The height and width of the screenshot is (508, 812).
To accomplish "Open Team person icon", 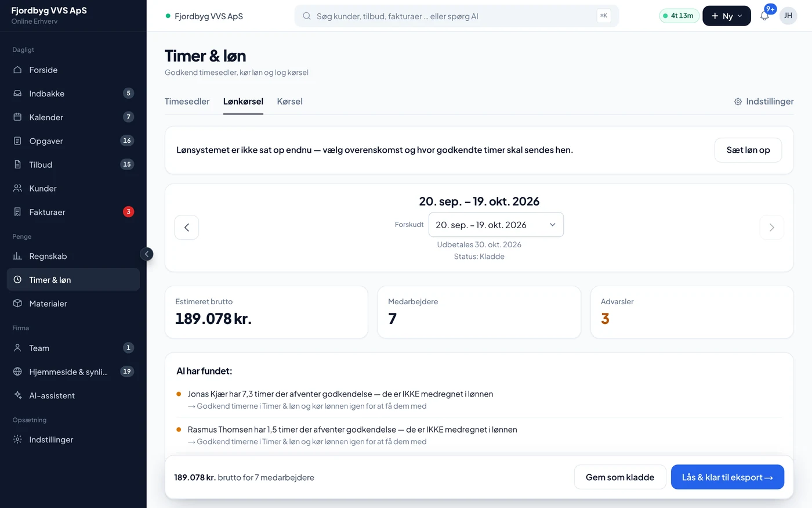I will tap(17, 348).
